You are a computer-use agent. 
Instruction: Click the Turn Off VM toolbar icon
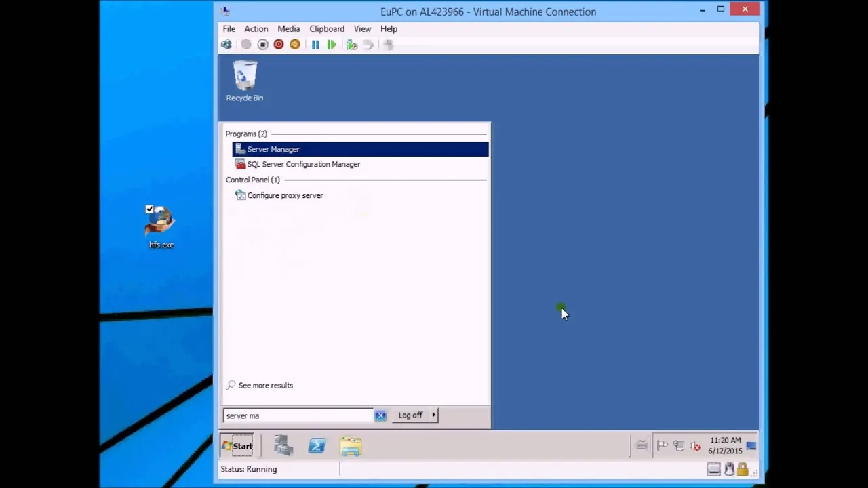tap(262, 45)
